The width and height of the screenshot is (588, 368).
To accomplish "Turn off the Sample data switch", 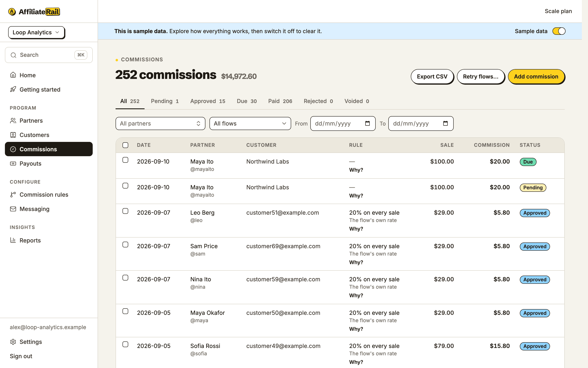I will 559,31.
